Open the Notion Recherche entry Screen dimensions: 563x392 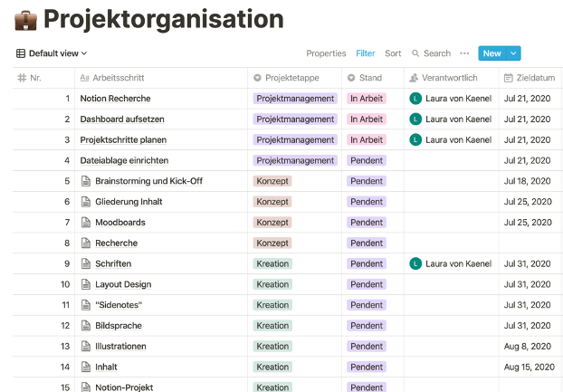(x=115, y=98)
